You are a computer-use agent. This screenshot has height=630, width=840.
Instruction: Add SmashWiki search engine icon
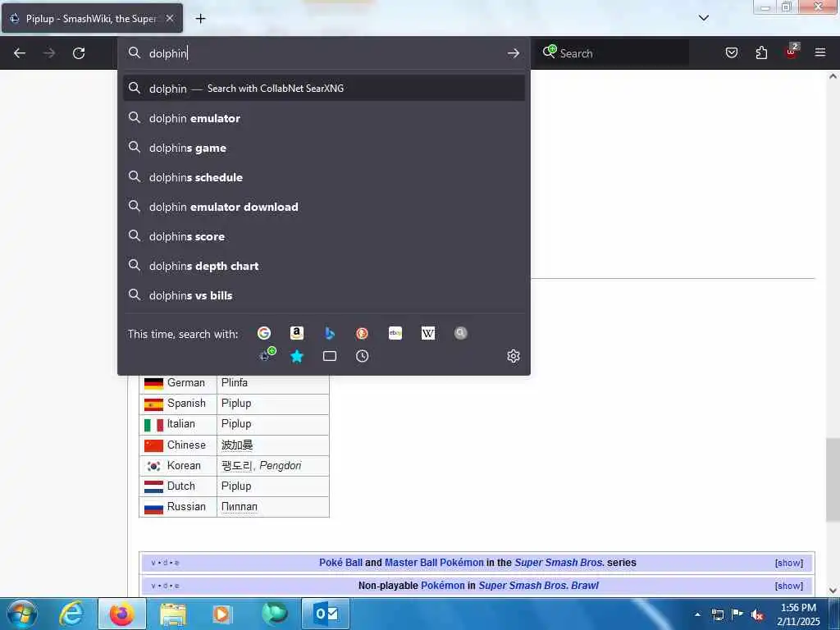click(x=267, y=354)
